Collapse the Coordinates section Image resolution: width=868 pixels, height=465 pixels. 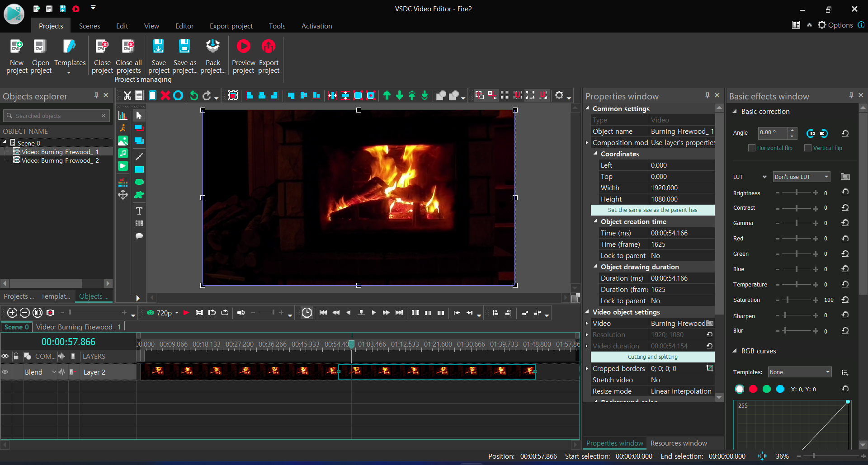click(x=595, y=154)
